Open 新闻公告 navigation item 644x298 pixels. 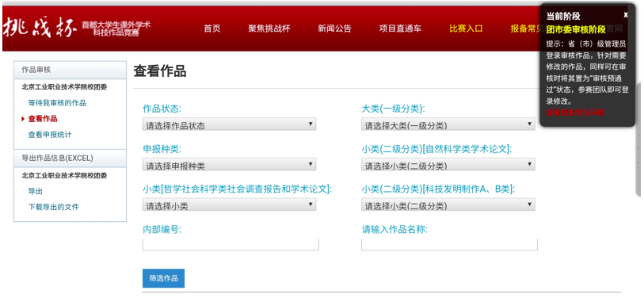pyautogui.click(x=335, y=29)
